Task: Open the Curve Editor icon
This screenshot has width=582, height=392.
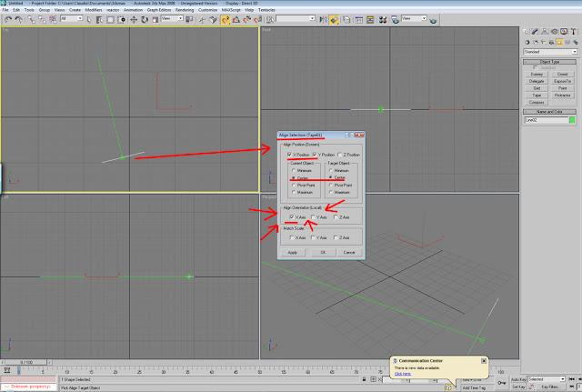Action: (359, 20)
